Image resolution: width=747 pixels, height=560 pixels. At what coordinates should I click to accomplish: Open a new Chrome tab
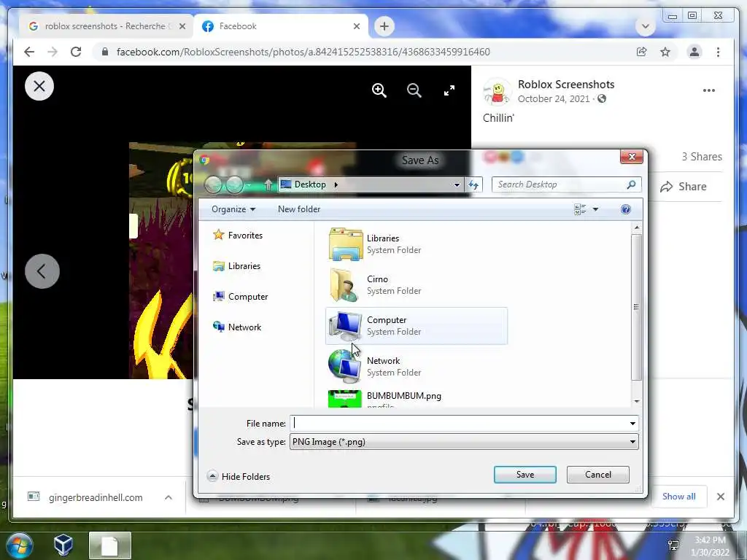(x=384, y=26)
